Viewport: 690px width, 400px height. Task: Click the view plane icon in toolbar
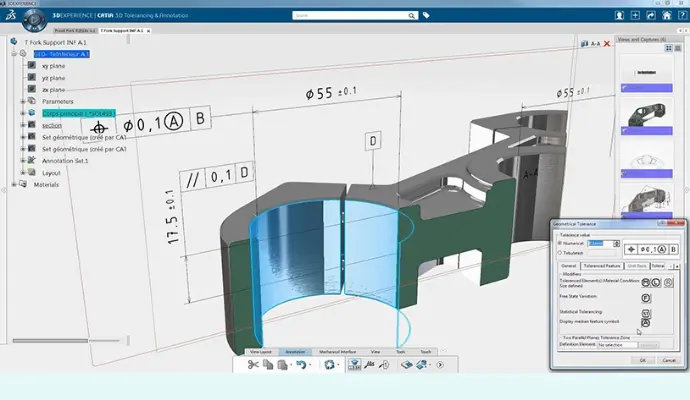click(x=407, y=364)
